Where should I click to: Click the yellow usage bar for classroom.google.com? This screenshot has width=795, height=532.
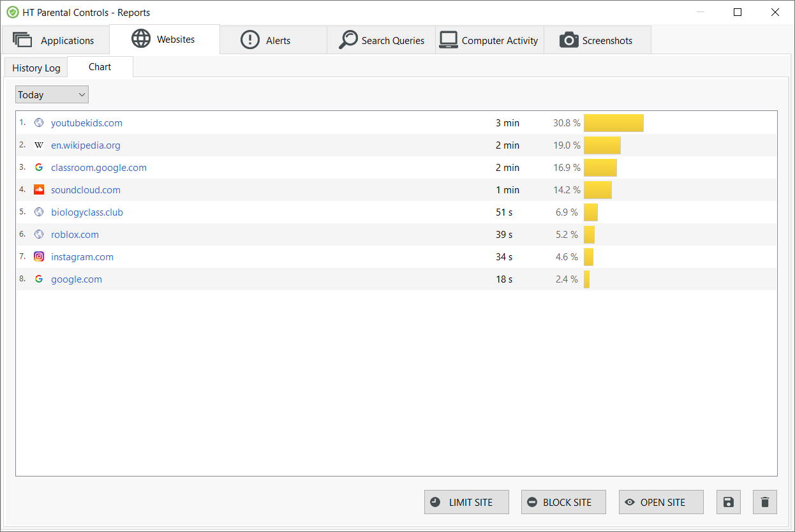pos(600,168)
